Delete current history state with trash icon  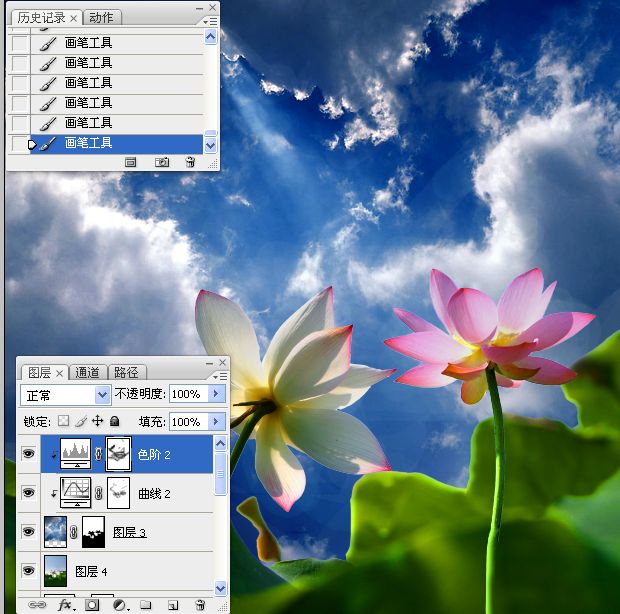point(190,162)
